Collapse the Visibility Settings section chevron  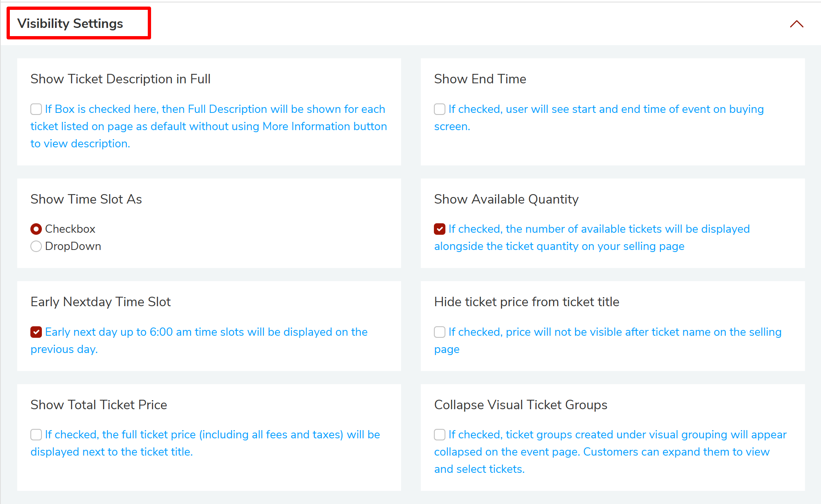click(796, 24)
